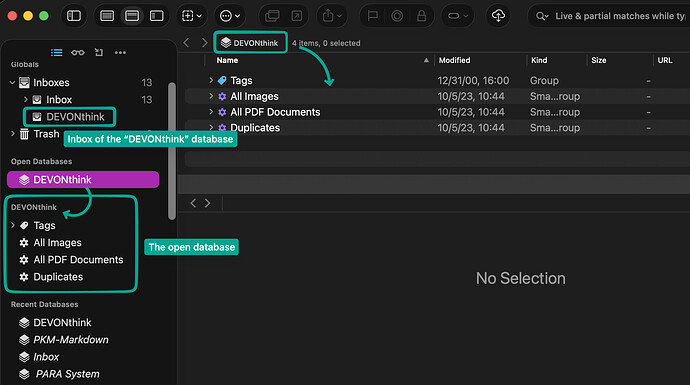The height and width of the screenshot is (385, 690).
Task: Click the DEVONthink path bar button
Action: (250, 43)
